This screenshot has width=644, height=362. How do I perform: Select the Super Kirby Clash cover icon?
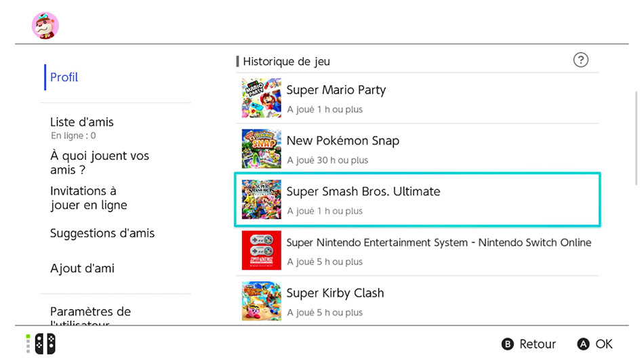(x=261, y=301)
